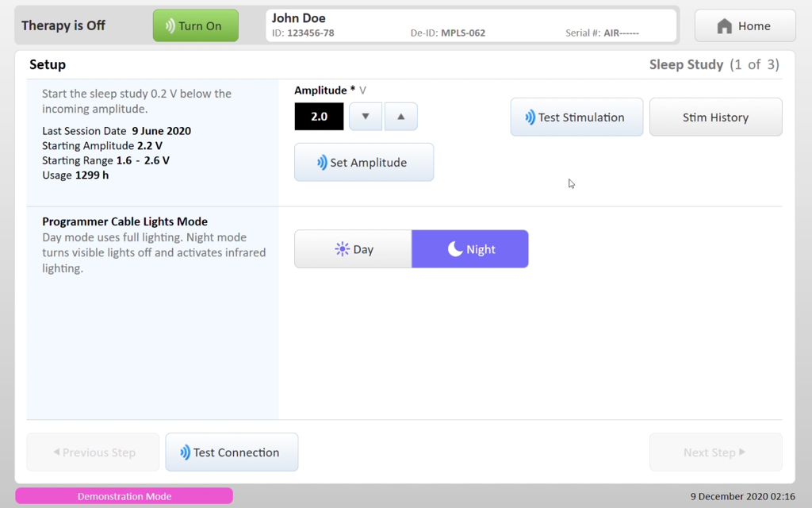Viewport: 812px width, 508px height.
Task: Click the house icon in Home button
Action: (x=725, y=26)
